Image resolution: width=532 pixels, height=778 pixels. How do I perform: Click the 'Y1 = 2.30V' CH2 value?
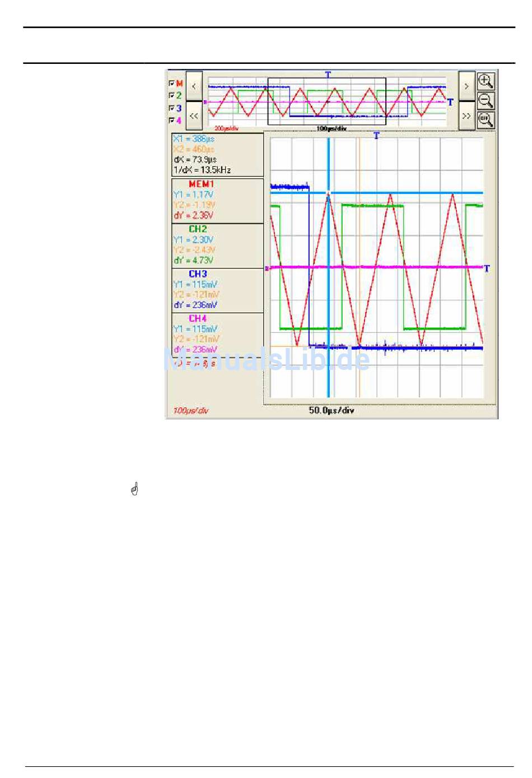click(x=193, y=239)
